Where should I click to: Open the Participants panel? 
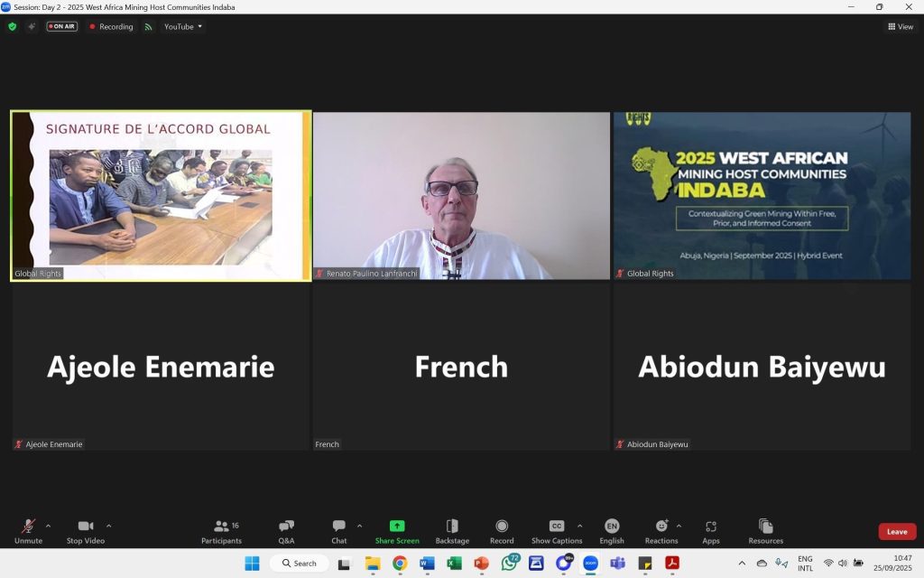click(x=221, y=531)
